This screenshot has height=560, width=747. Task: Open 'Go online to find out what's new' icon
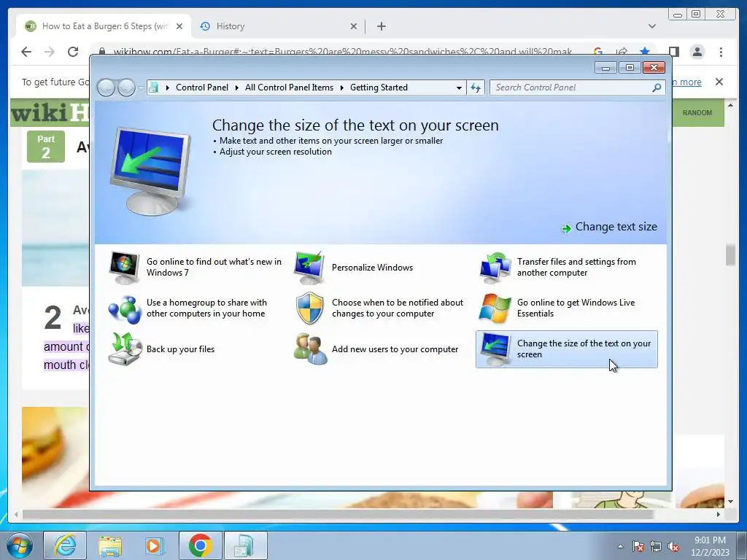(x=124, y=267)
